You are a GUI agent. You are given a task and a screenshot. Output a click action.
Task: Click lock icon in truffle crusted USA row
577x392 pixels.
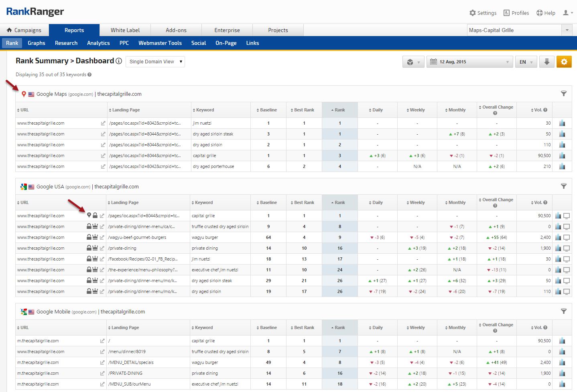pyautogui.click(x=89, y=226)
